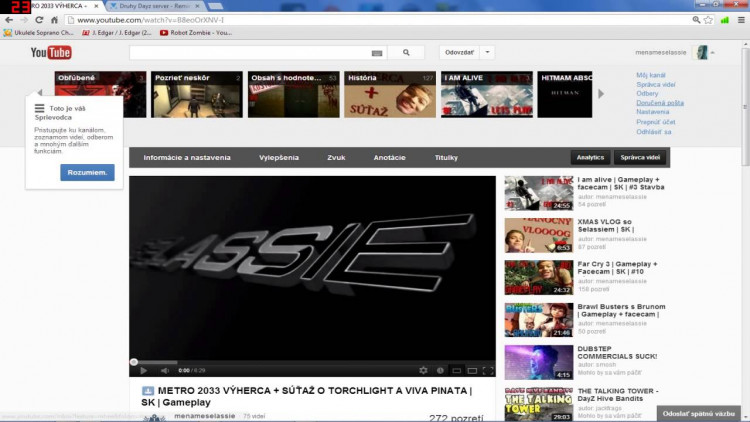Click the user avatar menameselassie

point(702,52)
